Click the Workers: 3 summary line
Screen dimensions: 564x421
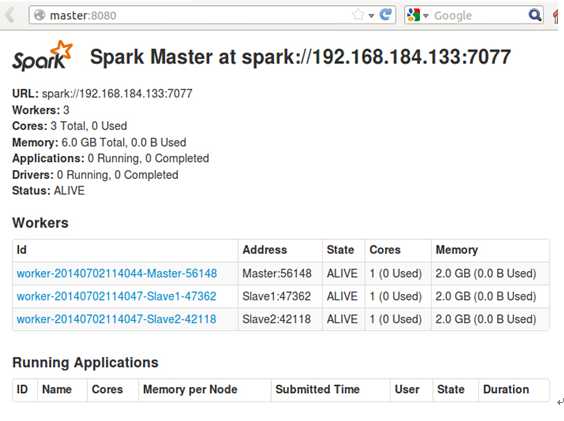click(x=41, y=110)
